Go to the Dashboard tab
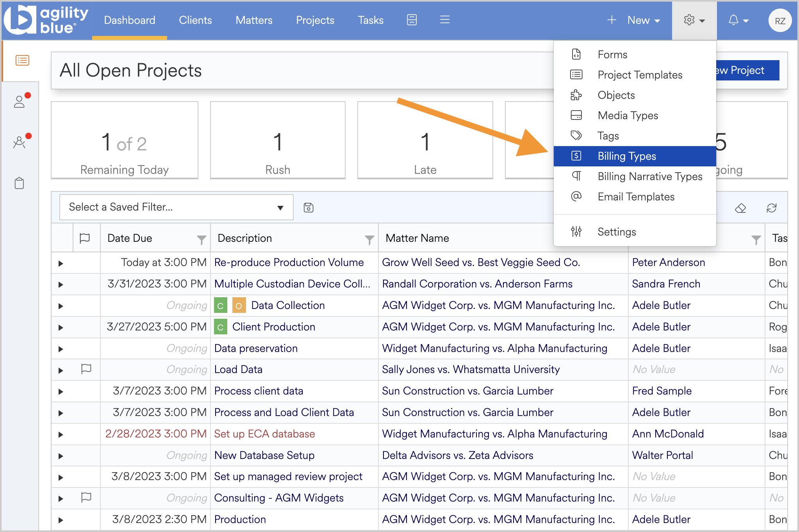 [x=130, y=20]
